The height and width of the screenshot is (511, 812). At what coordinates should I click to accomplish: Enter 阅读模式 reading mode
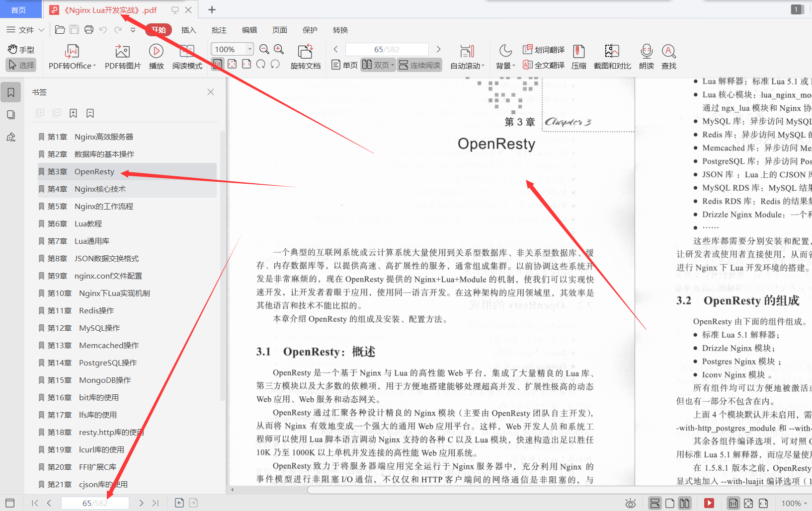click(x=186, y=56)
